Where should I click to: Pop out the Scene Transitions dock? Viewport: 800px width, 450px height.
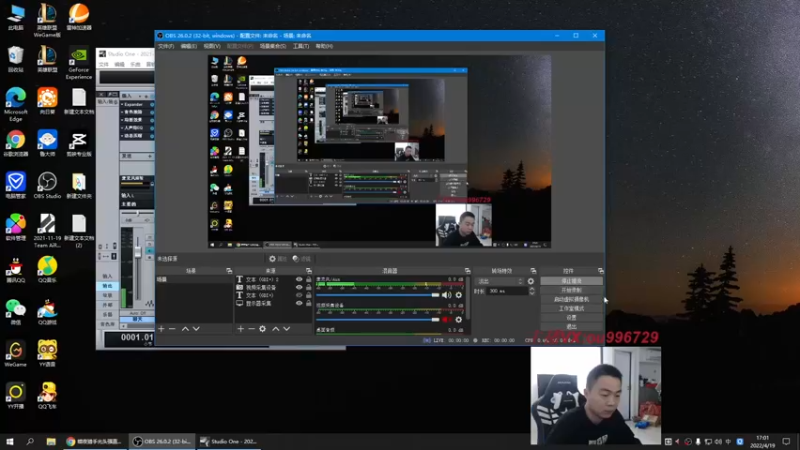(533, 271)
